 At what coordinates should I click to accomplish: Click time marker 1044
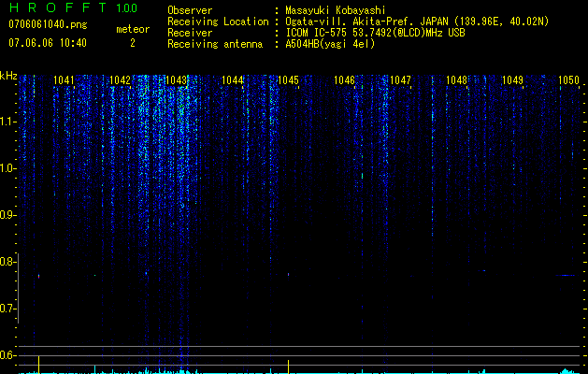point(232,79)
